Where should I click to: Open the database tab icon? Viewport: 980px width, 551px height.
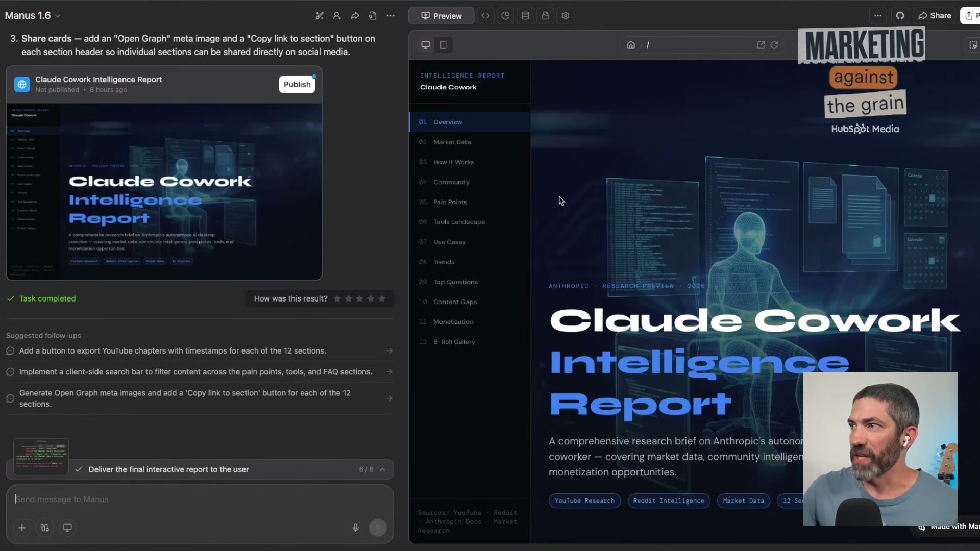click(x=525, y=16)
